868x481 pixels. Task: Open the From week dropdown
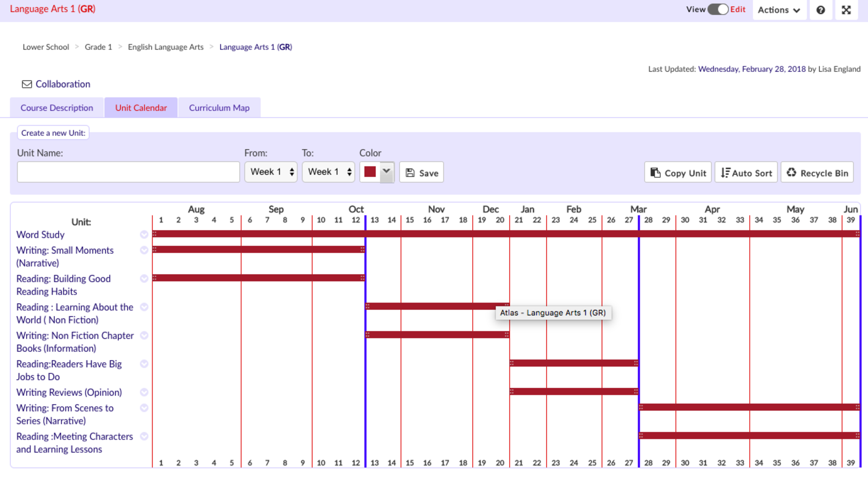click(271, 172)
